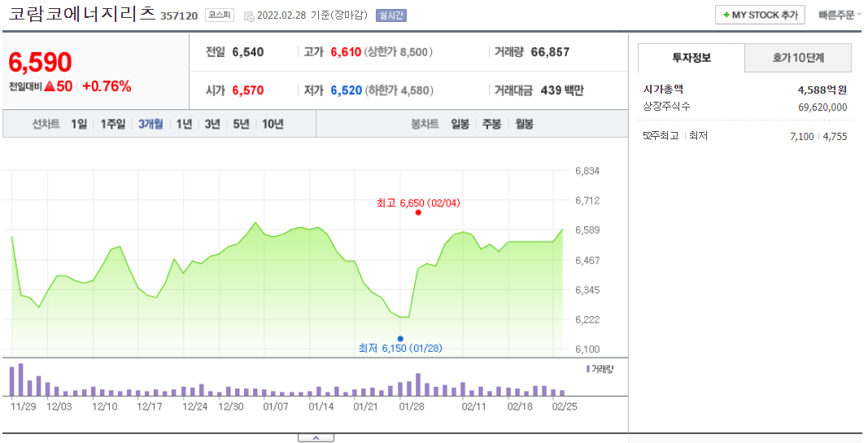Switch to the 투자정보 tab
The image size is (868, 443).
[x=691, y=58]
